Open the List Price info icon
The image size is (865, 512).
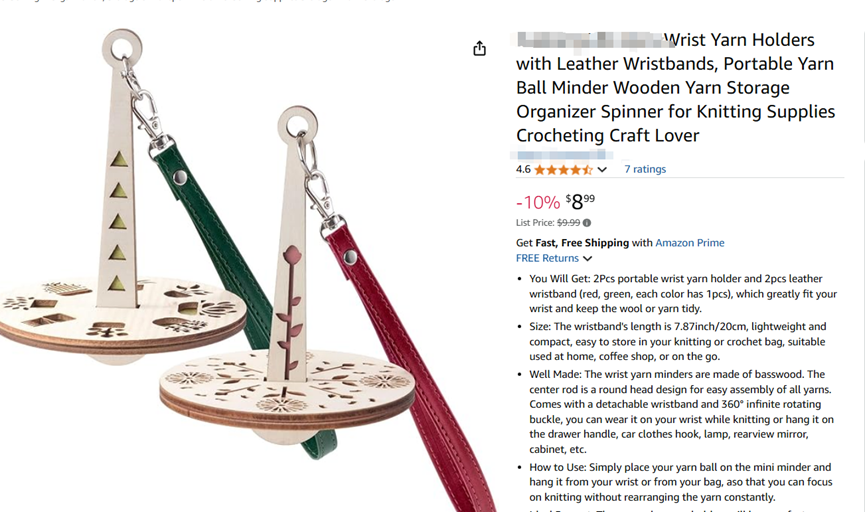pyautogui.click(x=587, y=223)
